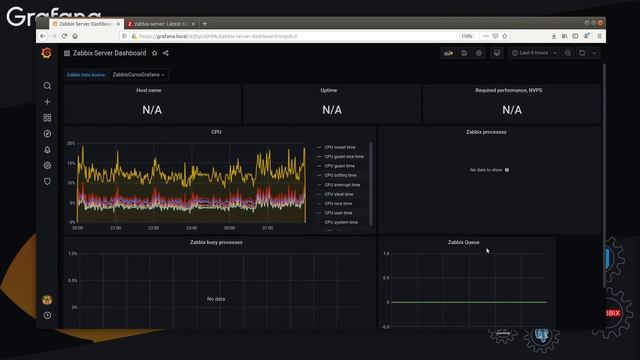Open the Zabbix Queue panel title menu

[x=464, y=242]
